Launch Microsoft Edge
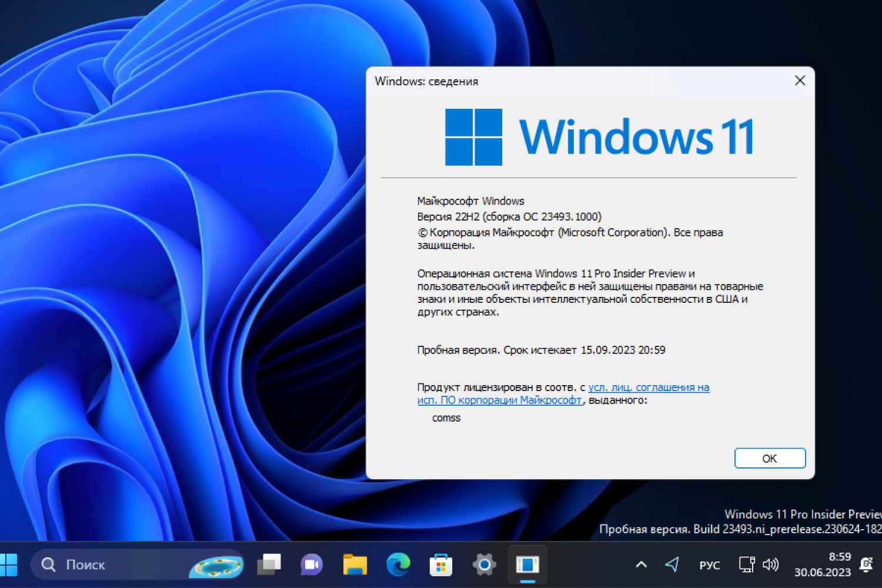 pos(397,564)
